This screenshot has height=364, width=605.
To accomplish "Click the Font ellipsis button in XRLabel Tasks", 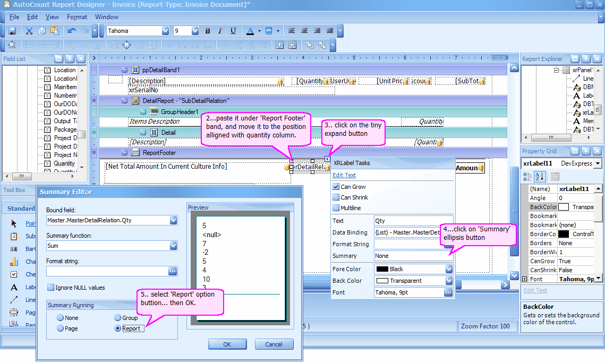I will coord(448,292).
